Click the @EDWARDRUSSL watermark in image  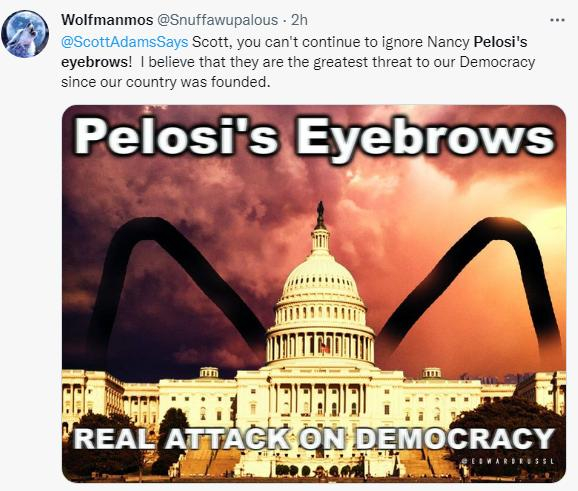click(508, 461)
